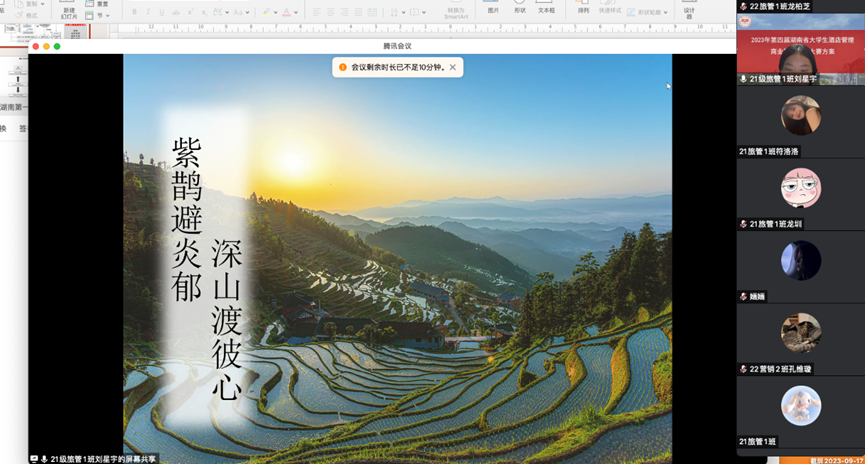Open the text highlight color dropdown
Image resolution: width=865 pixels, height=464 pixels.
point(276,13)
